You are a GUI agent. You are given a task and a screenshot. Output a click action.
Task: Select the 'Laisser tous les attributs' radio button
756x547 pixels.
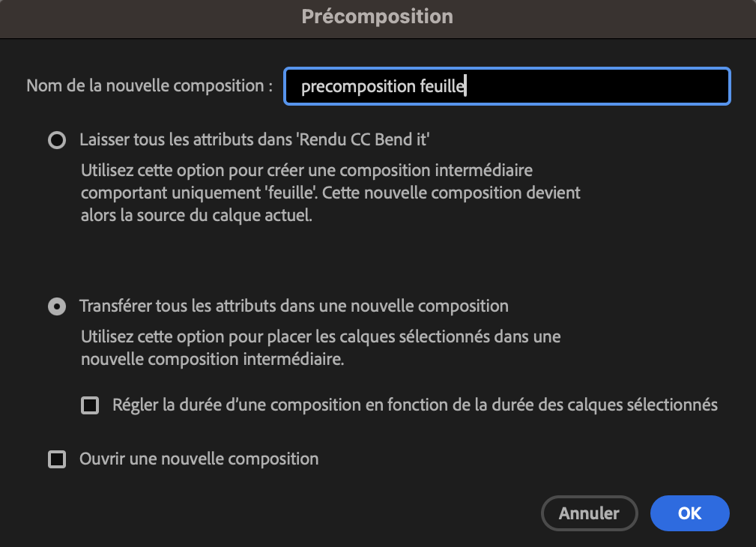[56, 140]
